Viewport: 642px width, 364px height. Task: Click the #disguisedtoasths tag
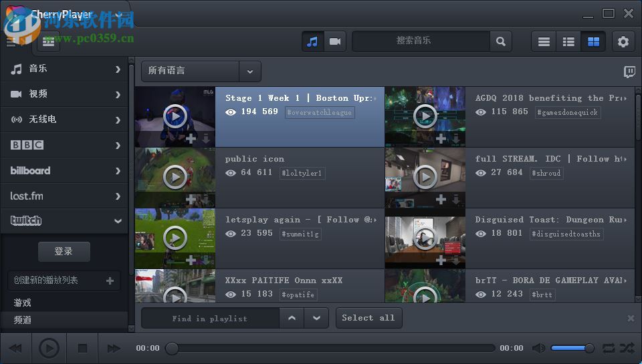566,234
